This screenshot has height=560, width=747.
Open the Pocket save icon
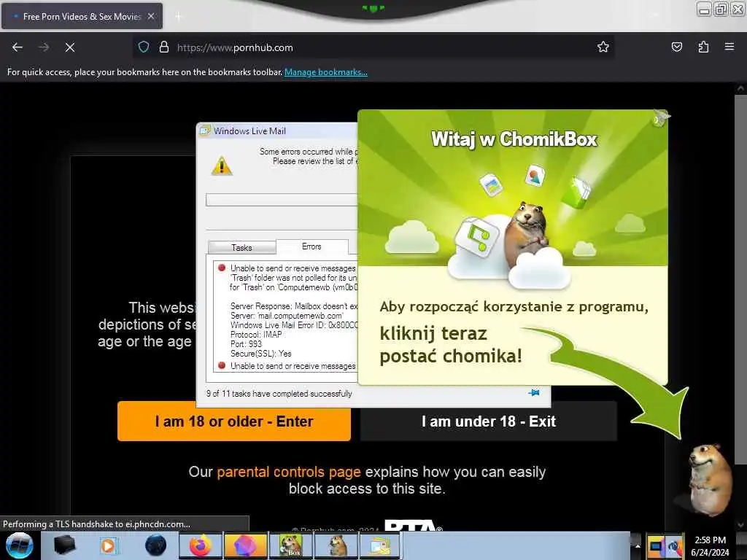(676, 47)
